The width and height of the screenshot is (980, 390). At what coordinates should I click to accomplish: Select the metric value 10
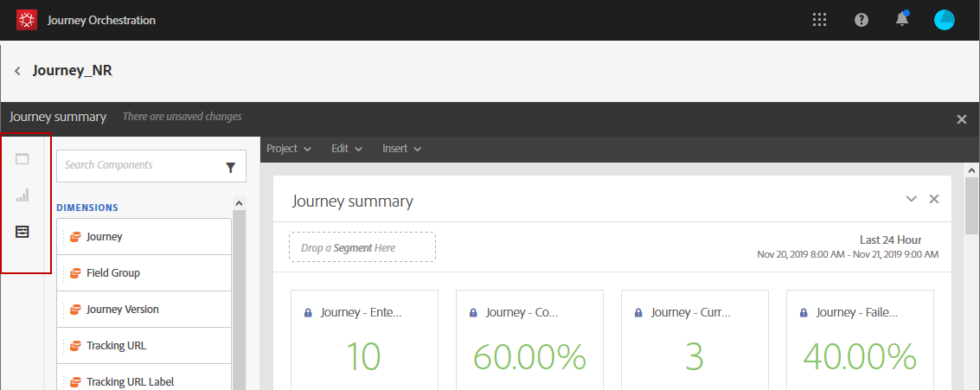point(363,357)
